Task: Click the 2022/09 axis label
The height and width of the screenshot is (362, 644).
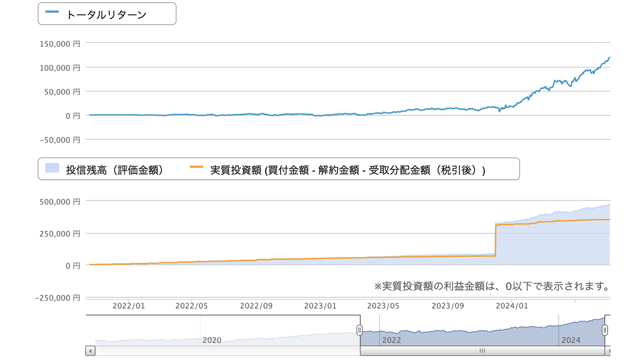Action: click(256, 306)
